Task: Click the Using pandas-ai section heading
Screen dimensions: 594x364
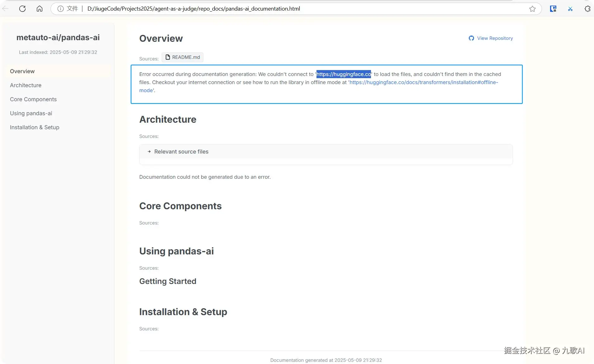Action: pyautogui.click(x=177, y=251)
